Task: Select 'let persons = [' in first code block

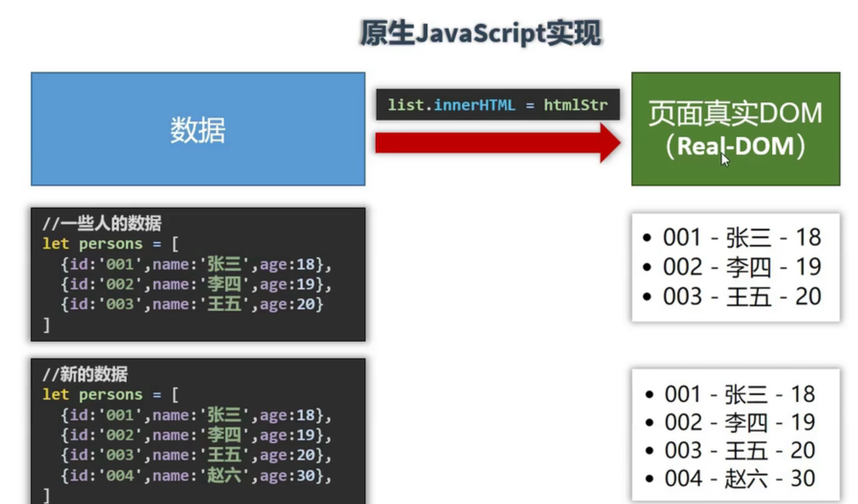Action: point(110,244)
